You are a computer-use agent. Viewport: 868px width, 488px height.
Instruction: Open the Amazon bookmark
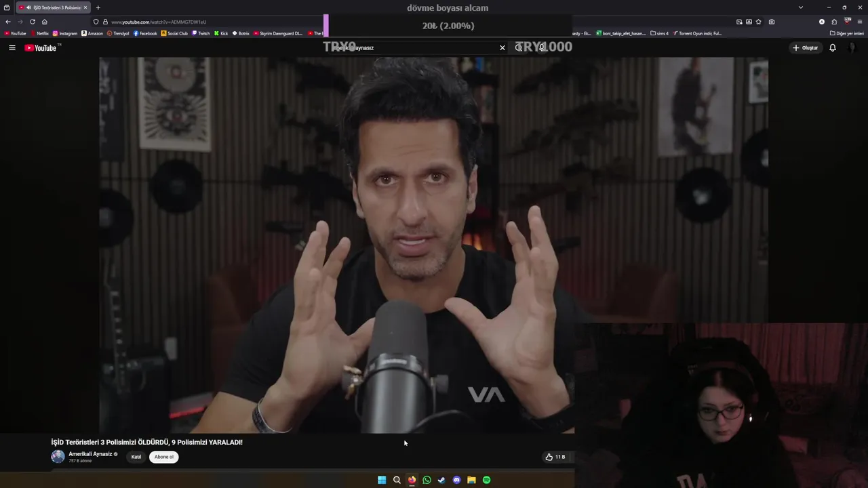click(x=92, y=33)
